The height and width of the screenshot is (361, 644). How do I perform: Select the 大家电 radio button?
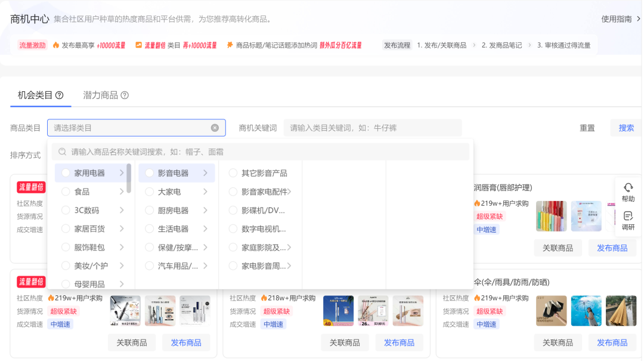point(149,192)
